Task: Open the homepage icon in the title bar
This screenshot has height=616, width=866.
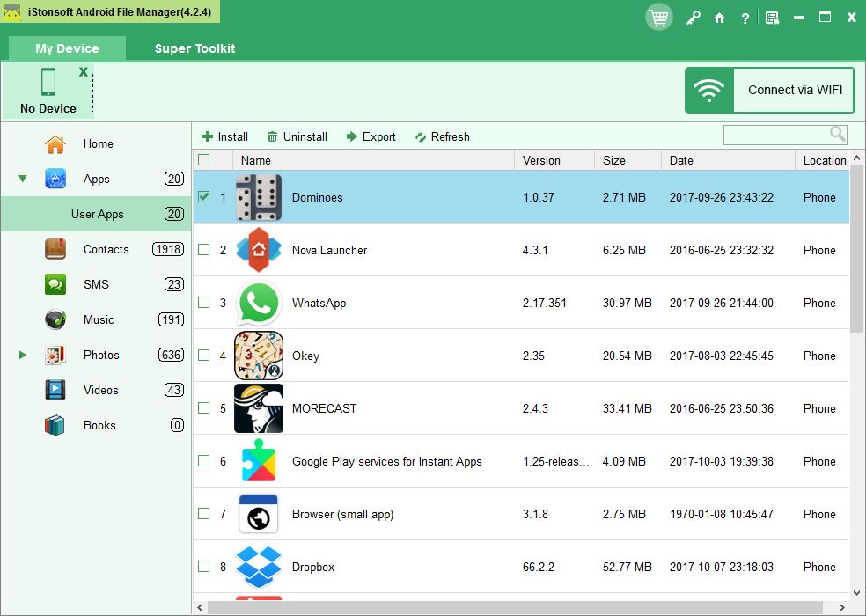Action: (x=719, y=17)
